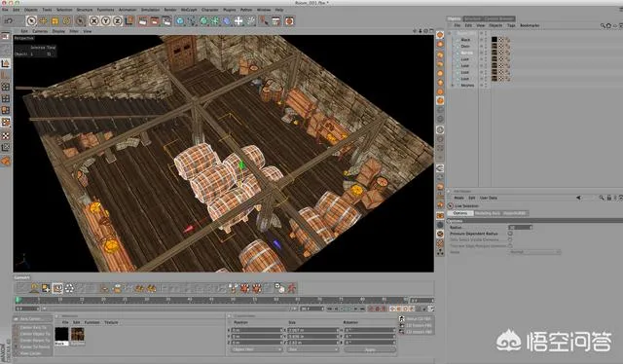Toggle the X axis lock
Screen dimensions: 623x364
[x=93, y=20]
